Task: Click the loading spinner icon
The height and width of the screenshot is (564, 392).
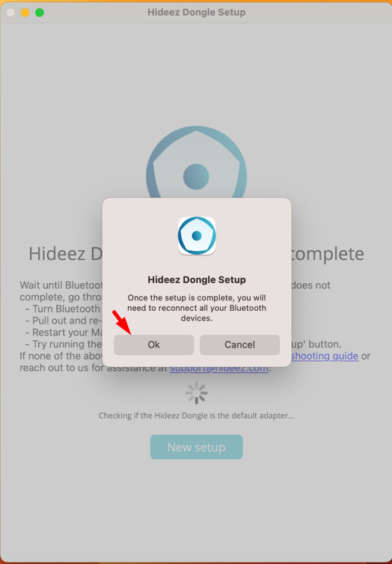Action: coord(197,393)
